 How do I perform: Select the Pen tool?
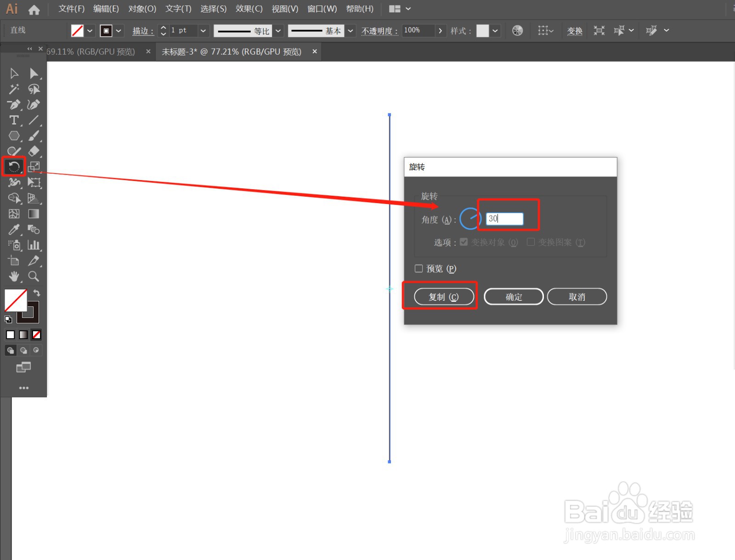14,105
